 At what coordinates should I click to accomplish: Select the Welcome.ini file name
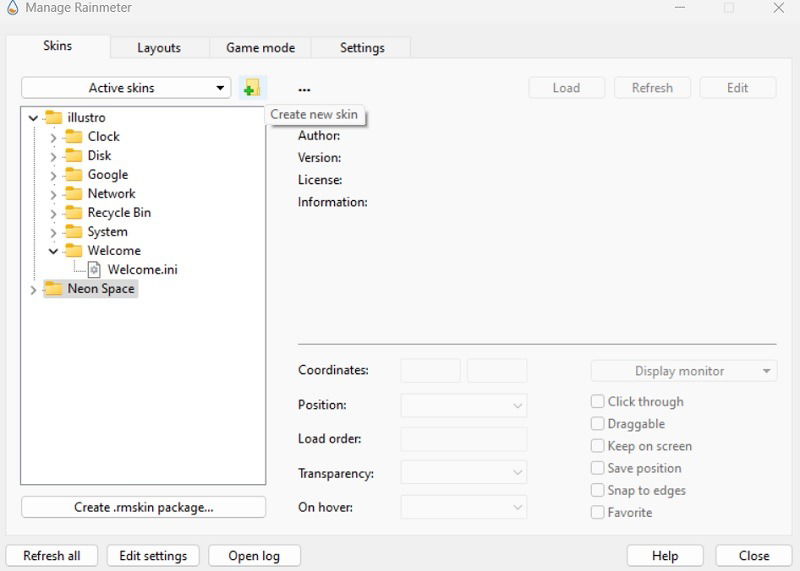pos(143,269)
